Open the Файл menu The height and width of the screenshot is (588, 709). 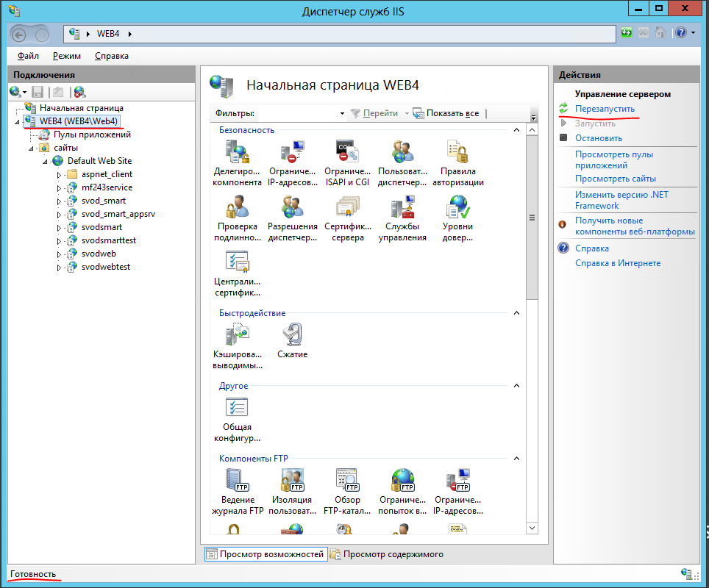pyautogui.click(x=28, y=56)
